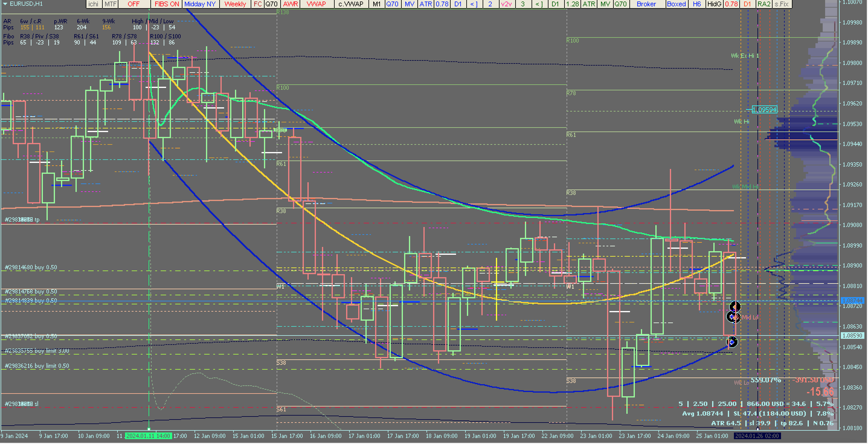The image size is (868, 444).
Task: Toggle the ichi indicator button
Action: pyautogui.click(x=94, y=4)
